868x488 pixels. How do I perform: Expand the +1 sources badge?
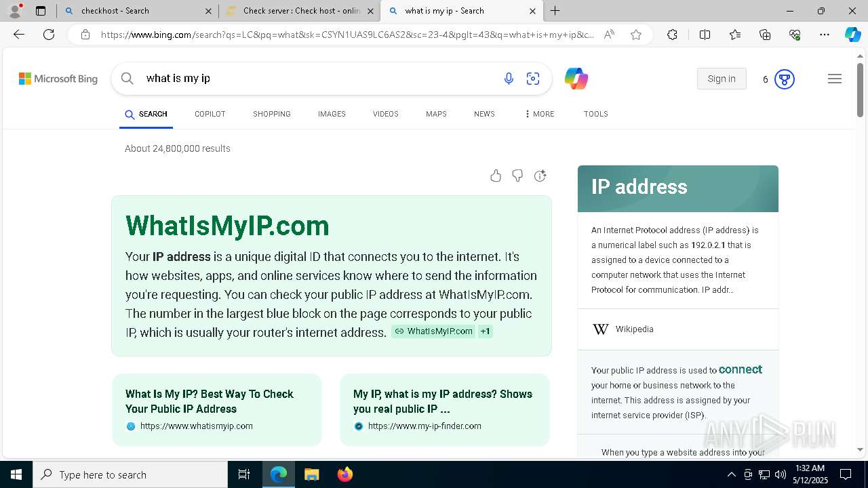click(x=485, y=331)
